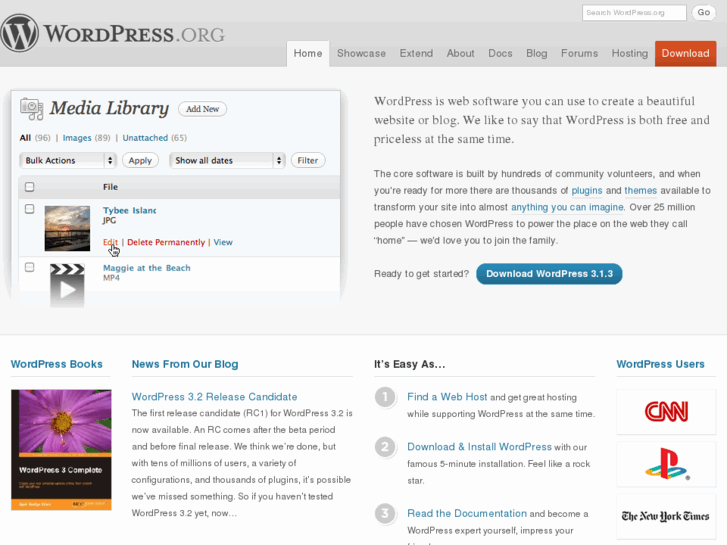Open the Hosting tab
This screenshot has width=727, height=545.
click(x=630, y=53)
